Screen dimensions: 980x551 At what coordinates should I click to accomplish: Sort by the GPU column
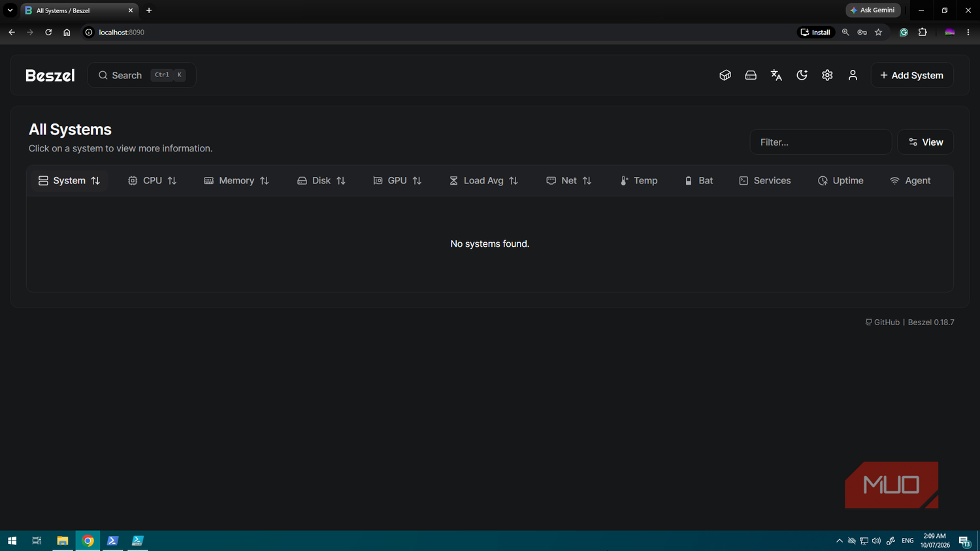pyautogui.click(x=397, y=181)
